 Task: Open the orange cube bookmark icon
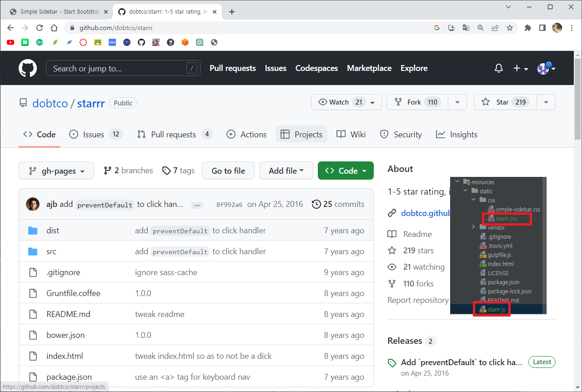click(185, 42)
